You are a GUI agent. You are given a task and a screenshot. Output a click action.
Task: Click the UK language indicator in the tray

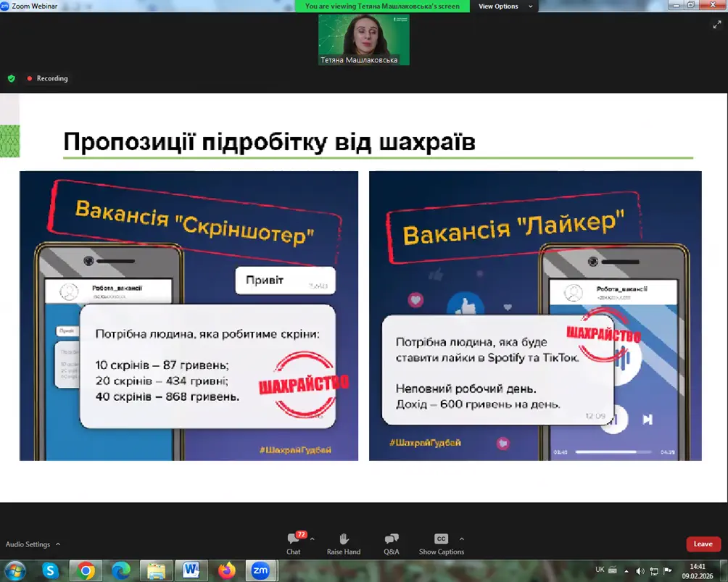click(600, 570)
